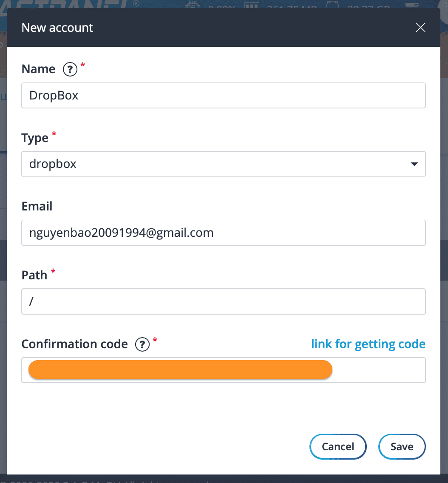Dismiss the dialog with the X
The height and width of the screenshot is (483, 448).
pyautogui.click(x=420, y=27)
